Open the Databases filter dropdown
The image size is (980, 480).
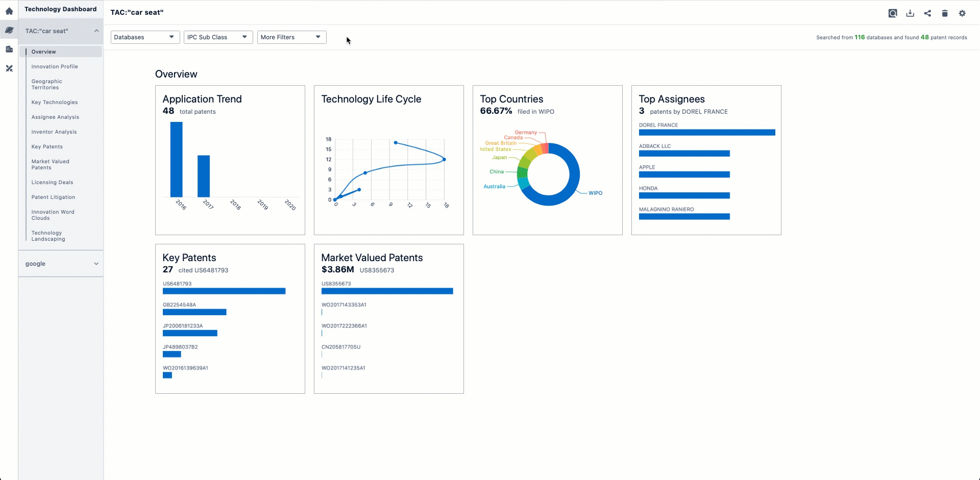[x=145, y=37]
